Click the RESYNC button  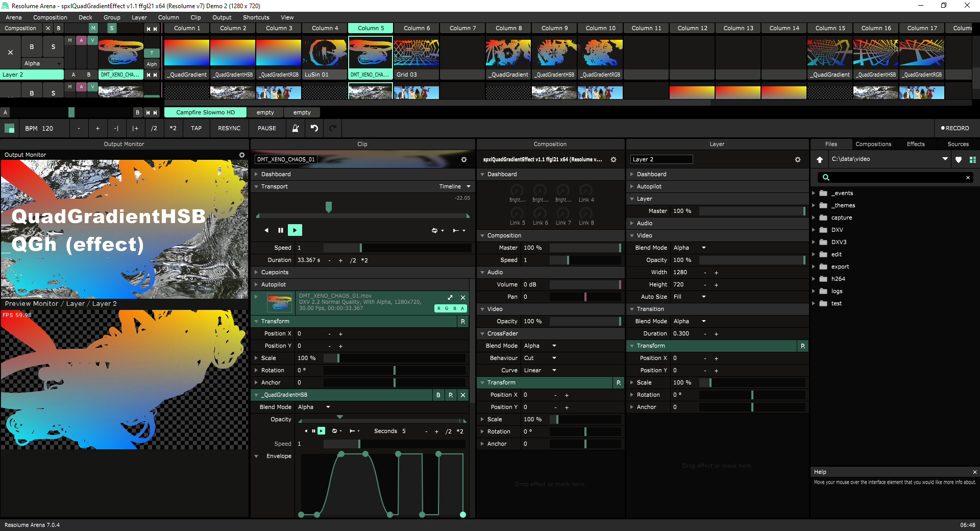point(229,128)
